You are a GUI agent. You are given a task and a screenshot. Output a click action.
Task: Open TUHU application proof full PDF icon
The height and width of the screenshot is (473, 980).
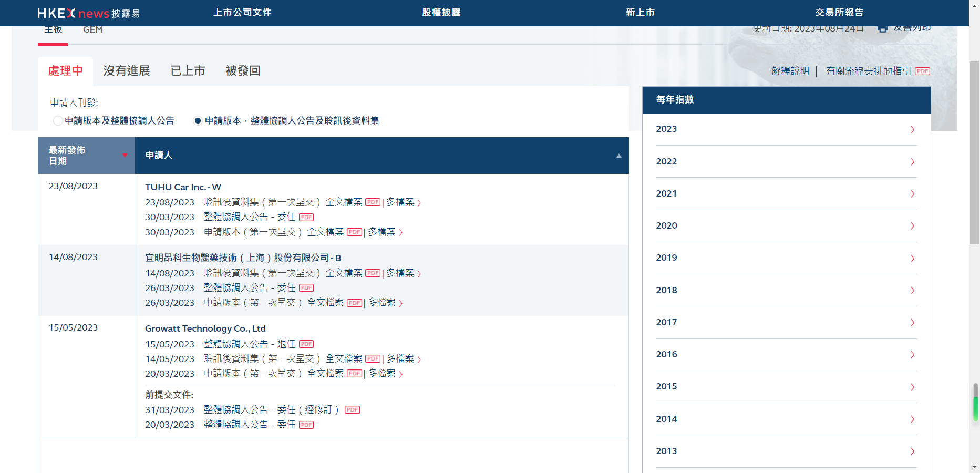354,232
